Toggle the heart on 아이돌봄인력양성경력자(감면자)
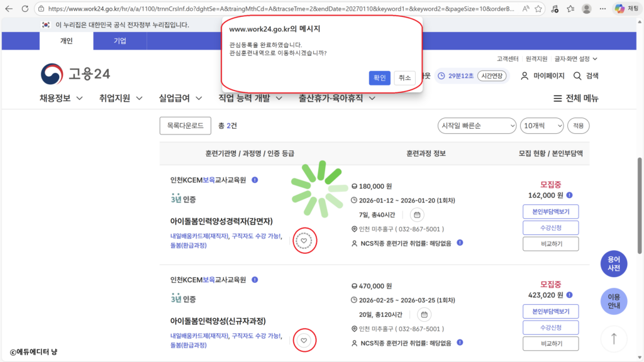The image size is (644, 362). point(304,241)
